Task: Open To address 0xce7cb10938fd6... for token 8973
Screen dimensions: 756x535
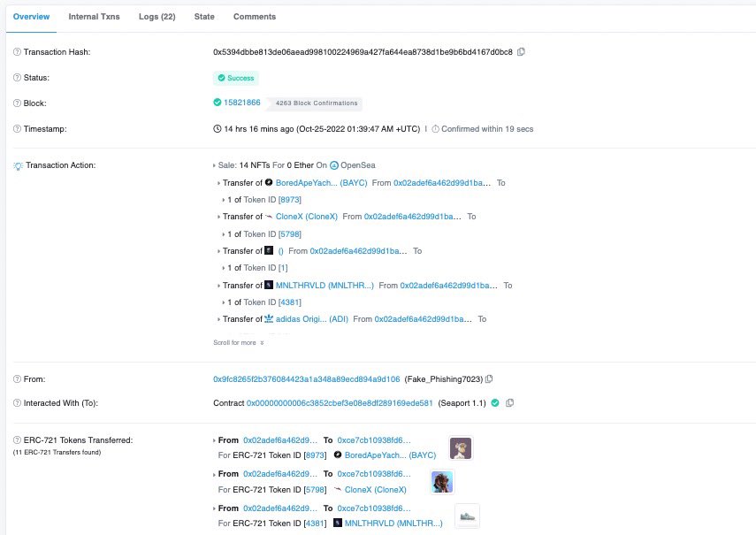Action: click(374, 440)
